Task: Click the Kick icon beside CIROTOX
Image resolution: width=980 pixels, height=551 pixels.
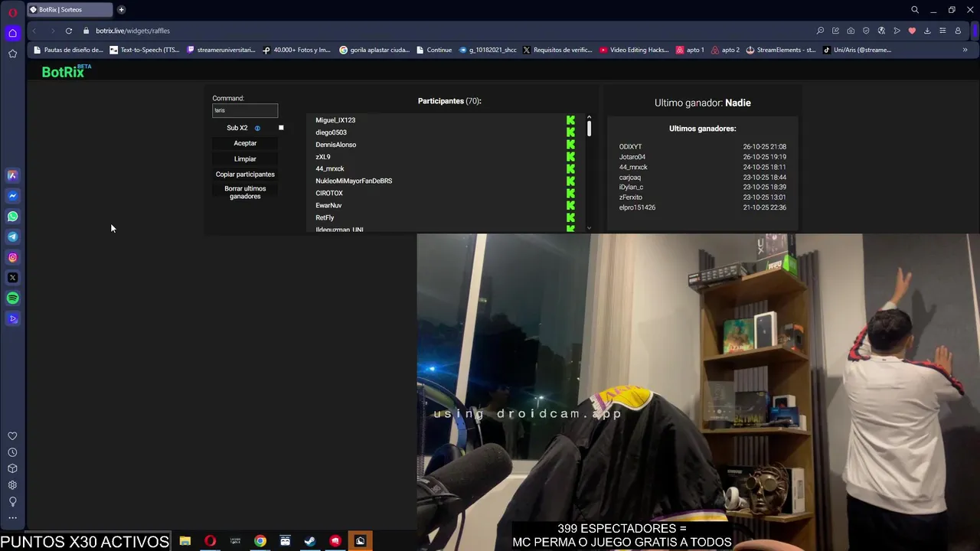Action: click(570, 194)
